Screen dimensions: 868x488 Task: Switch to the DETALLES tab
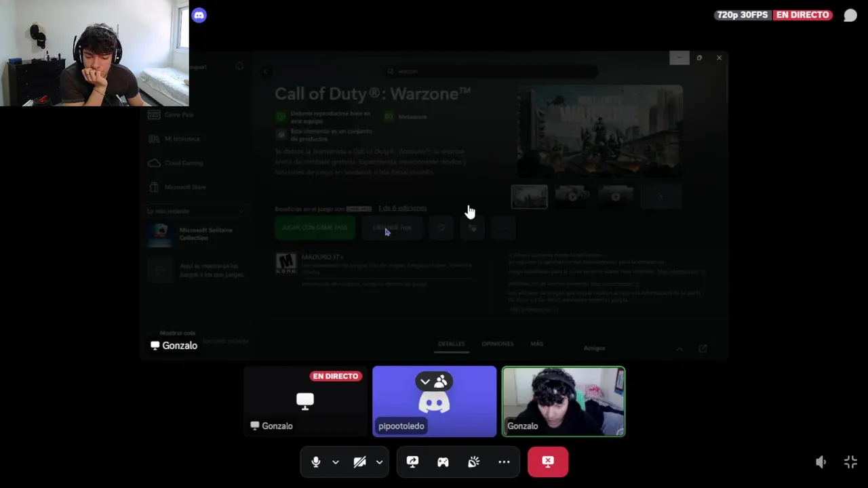click(x=452, y=344)
